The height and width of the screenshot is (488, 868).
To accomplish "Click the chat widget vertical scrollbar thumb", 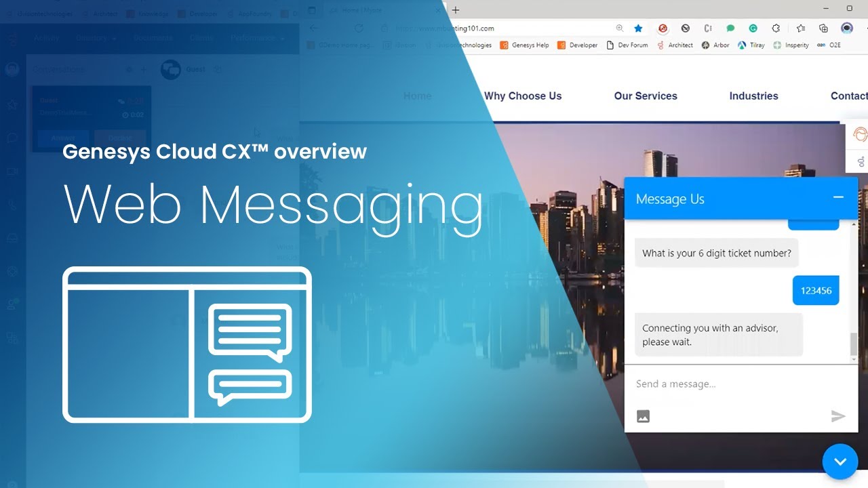I will [854, 344].
